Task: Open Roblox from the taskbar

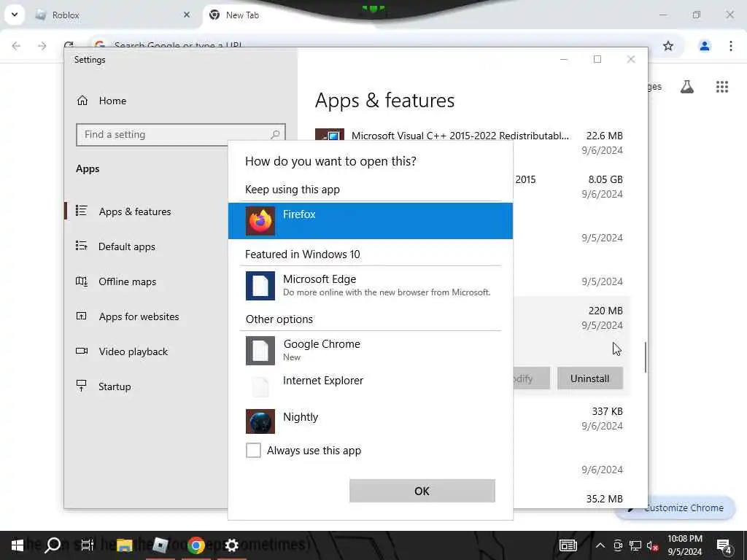Action: point(160,545)
